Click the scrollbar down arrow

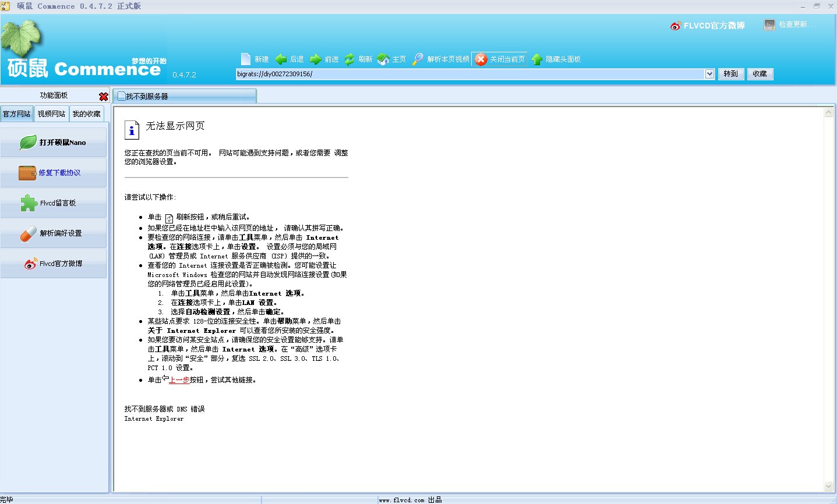pos(829,487)
